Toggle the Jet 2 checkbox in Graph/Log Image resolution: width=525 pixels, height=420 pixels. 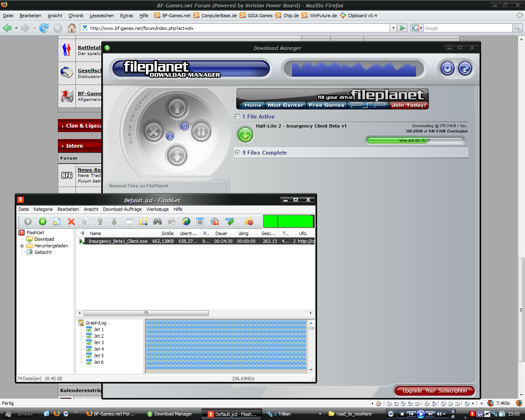click(89, 336)
